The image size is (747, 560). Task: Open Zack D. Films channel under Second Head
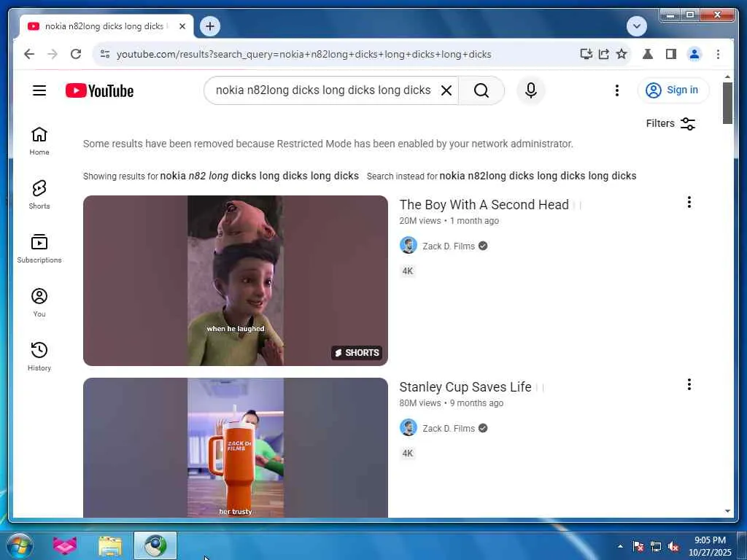tap(449, 246)
